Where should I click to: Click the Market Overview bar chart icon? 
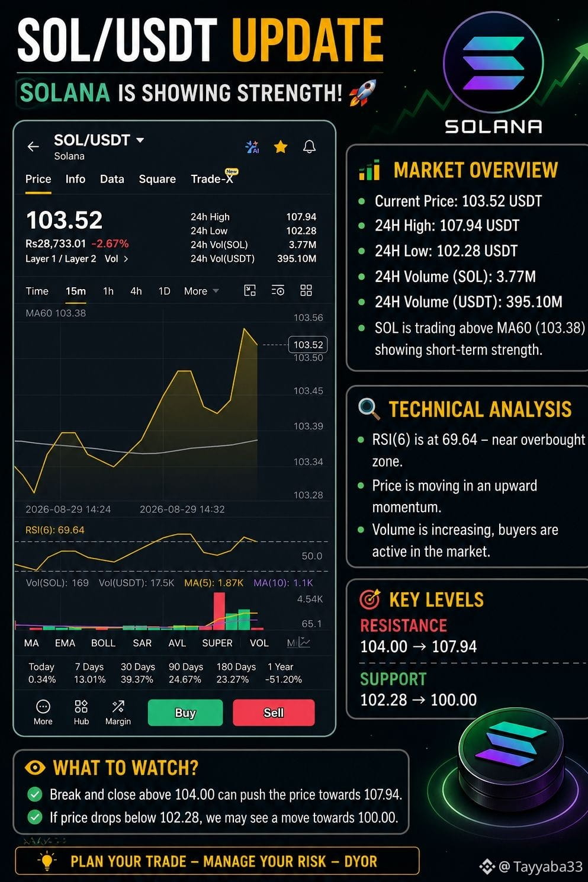369,170
